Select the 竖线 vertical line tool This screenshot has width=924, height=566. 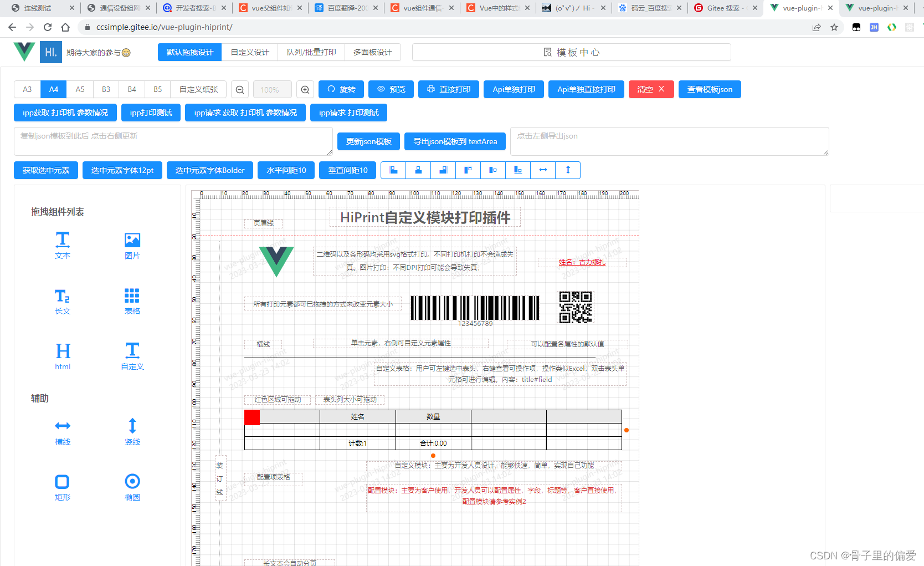click(x=132, y=432)
